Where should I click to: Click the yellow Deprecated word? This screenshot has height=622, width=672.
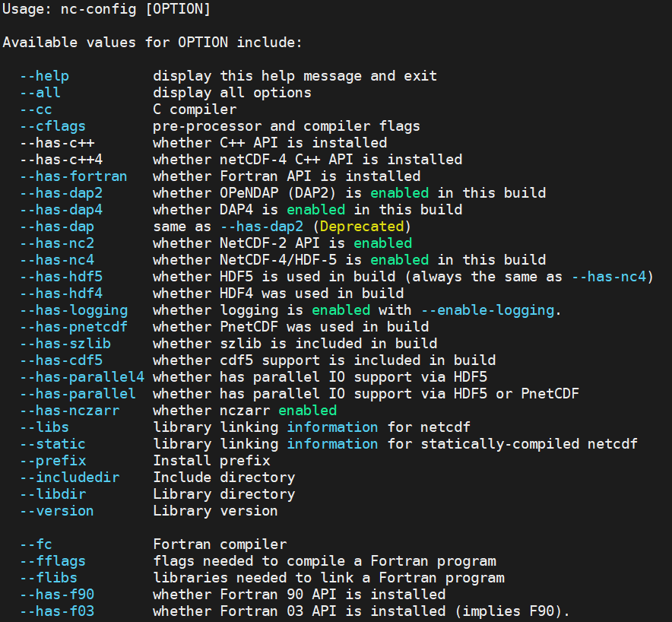tap(362, 227)
